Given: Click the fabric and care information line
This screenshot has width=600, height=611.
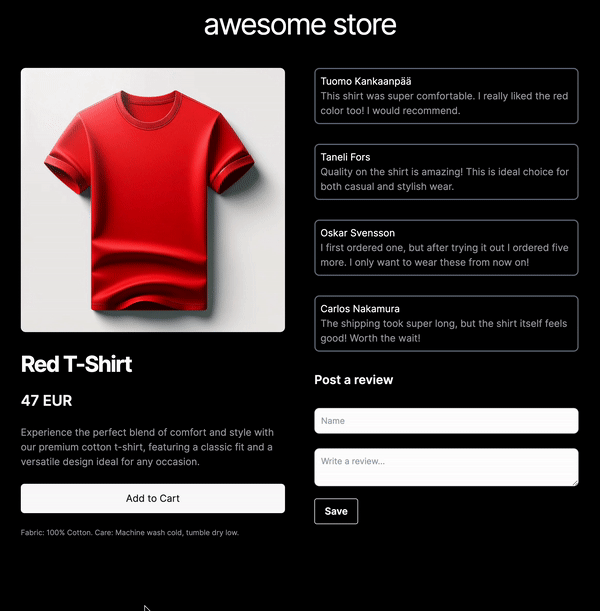Looking at the screenshot, I should pyautogui.click(x=130, y=533).
